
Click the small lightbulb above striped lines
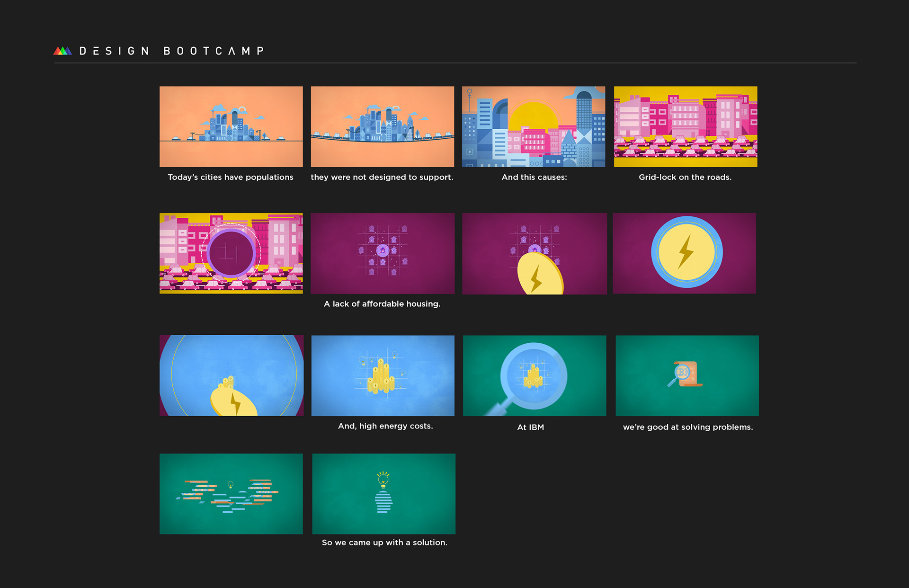click(x=231, y=484)
